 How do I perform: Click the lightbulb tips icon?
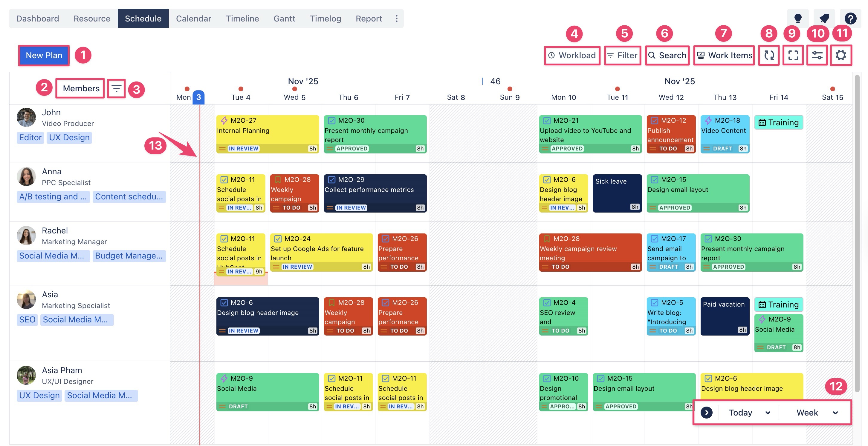(797, 18)
